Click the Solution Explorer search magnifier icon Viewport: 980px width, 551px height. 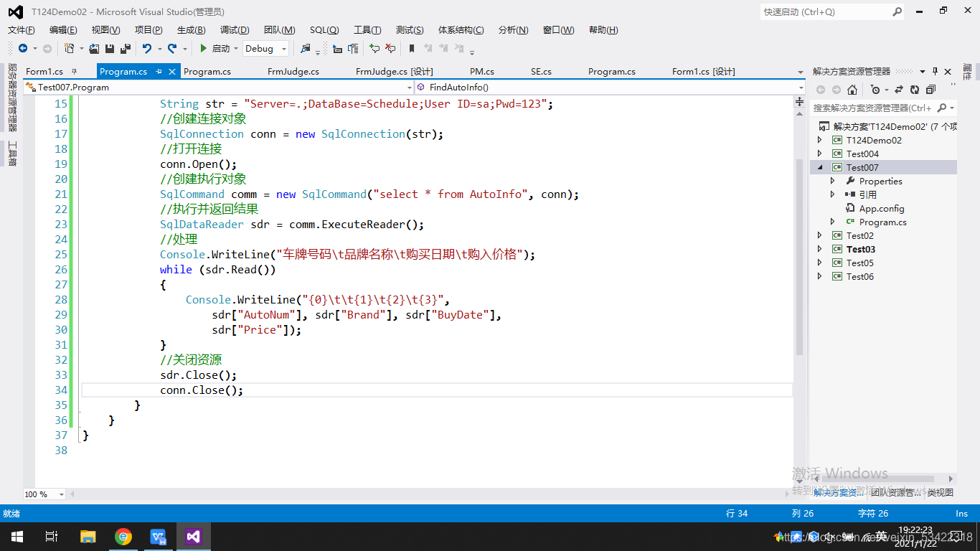click(x=942, y=108)
